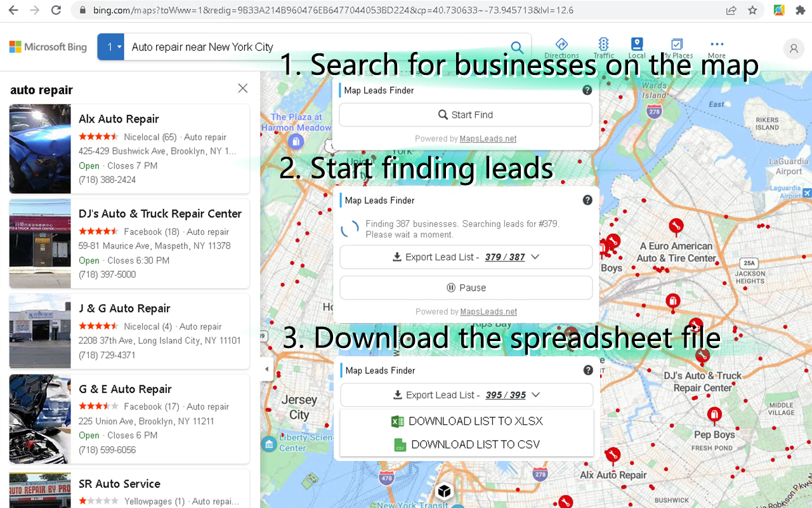Run search using the magnifier icon

click(516, 48)
